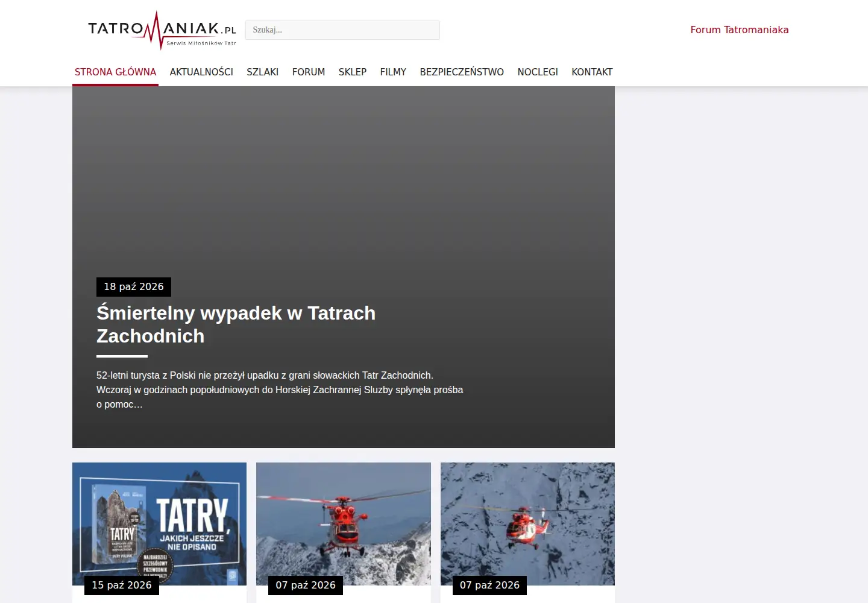Viewport: 868px width, 603px height.
Task: Click the Tatromaniak.pl logo
Action: tap(162, 30)
